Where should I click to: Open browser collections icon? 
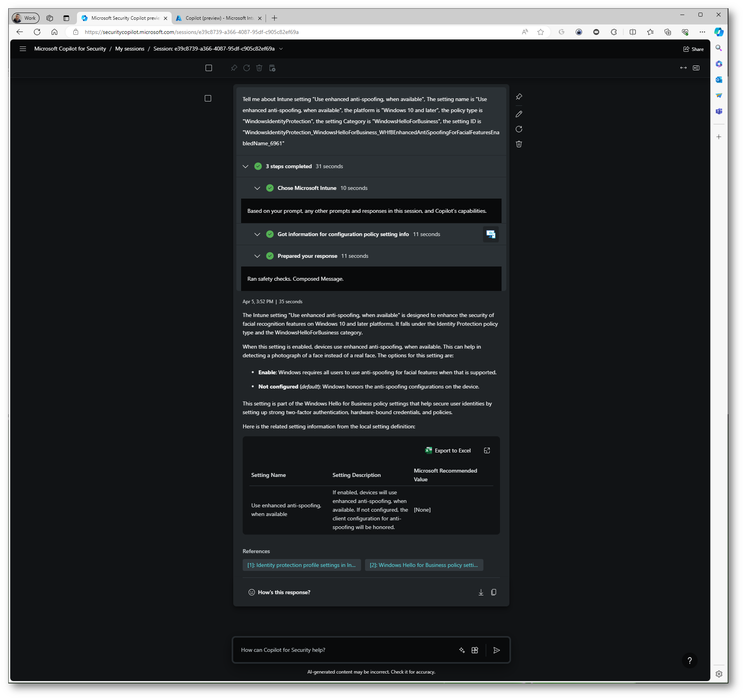click(x=668, y=32)
